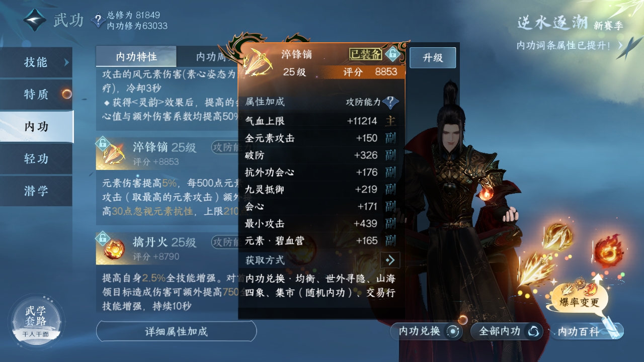Open 详细属性加成 details
Image resolution: width=644 pixels, height=362 pixels.
176,331
